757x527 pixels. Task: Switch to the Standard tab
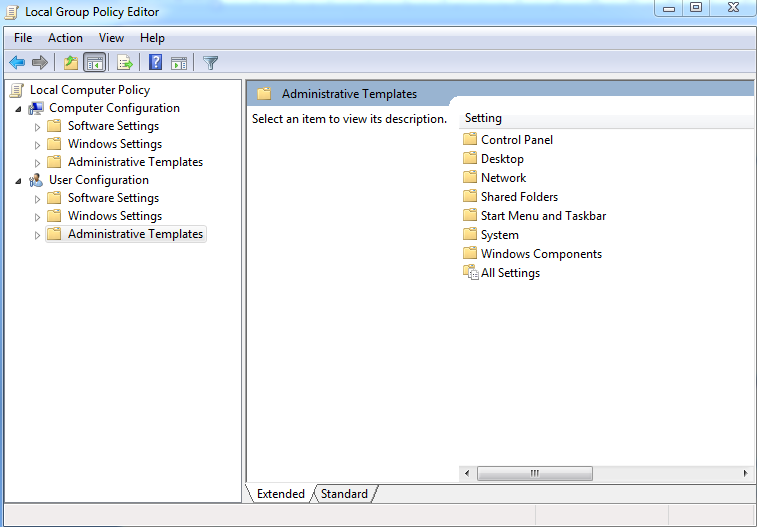point(344,494)
